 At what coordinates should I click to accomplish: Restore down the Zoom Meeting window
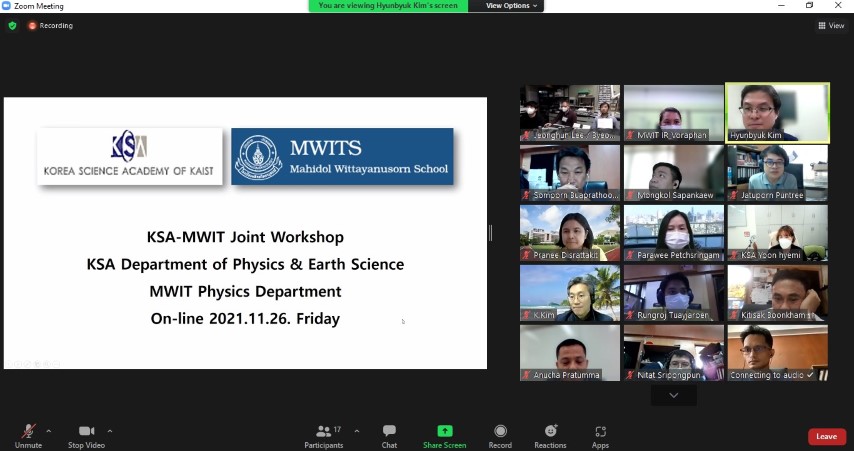[x=810, y=5]
